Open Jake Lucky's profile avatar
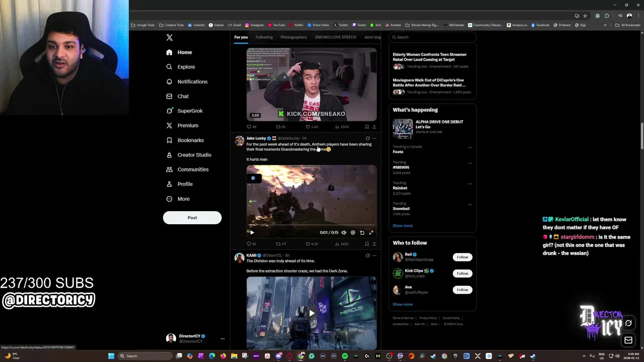 [x=239, y=141]
